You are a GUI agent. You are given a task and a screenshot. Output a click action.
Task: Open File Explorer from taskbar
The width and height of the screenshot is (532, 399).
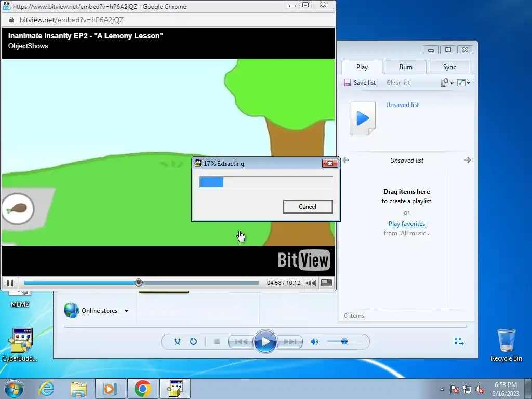[78, 389]
